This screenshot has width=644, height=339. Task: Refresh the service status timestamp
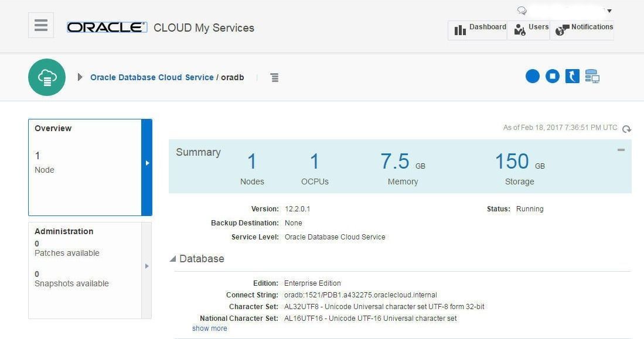click(x=626, y=129)
